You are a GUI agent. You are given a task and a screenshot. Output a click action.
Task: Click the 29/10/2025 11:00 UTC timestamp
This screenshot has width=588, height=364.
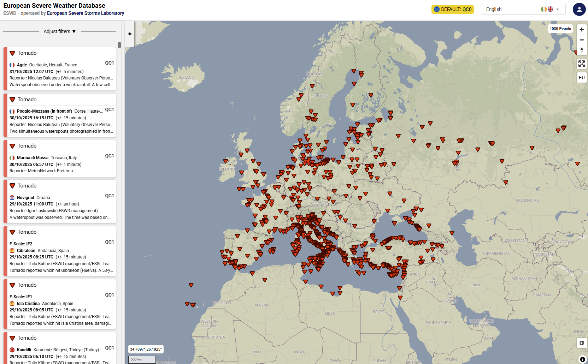coord(31,204)
